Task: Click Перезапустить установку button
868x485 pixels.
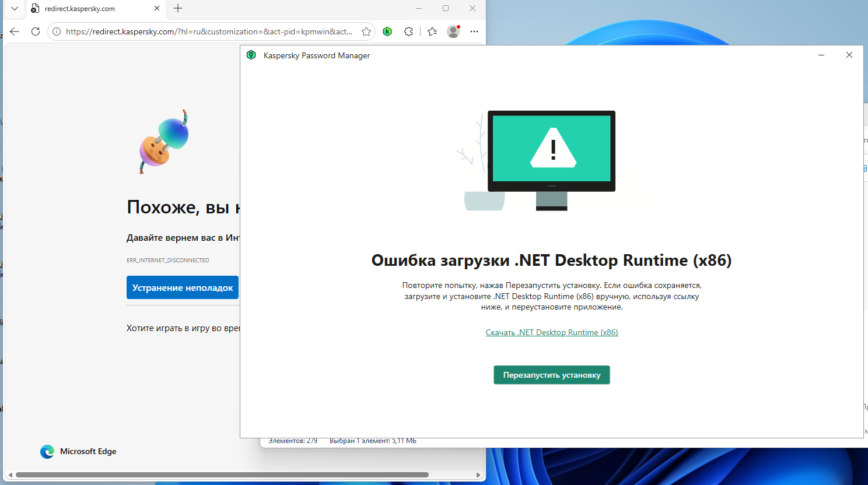Action: point(552,375)
